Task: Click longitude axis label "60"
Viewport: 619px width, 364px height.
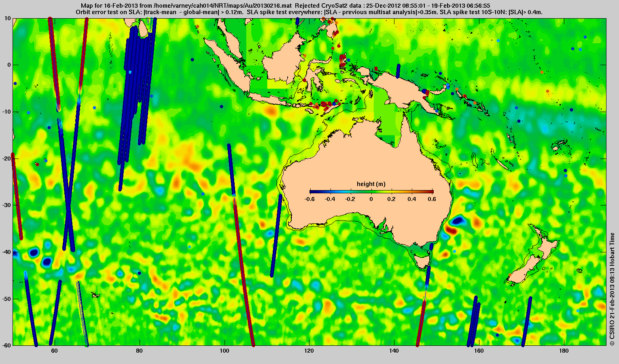Action: [x=54, y=350]
